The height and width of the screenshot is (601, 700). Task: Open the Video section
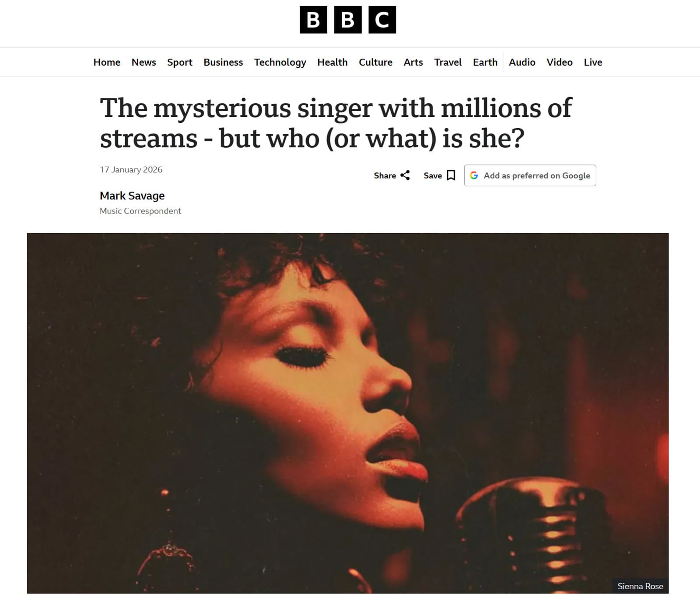coord(559,62)
